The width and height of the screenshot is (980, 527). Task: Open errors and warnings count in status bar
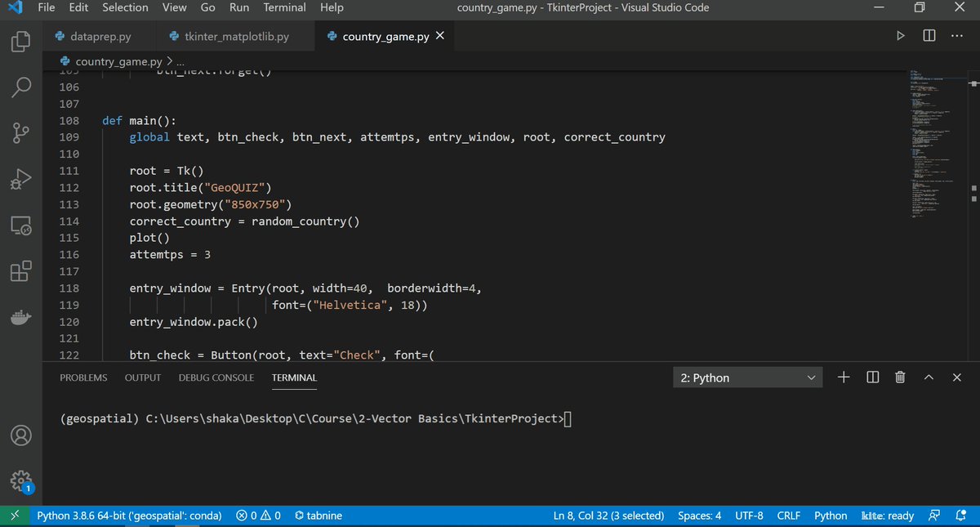coord(258,516)
